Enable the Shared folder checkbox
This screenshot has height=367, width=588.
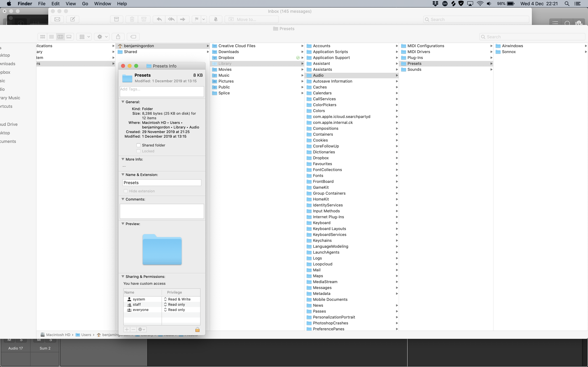138,145
